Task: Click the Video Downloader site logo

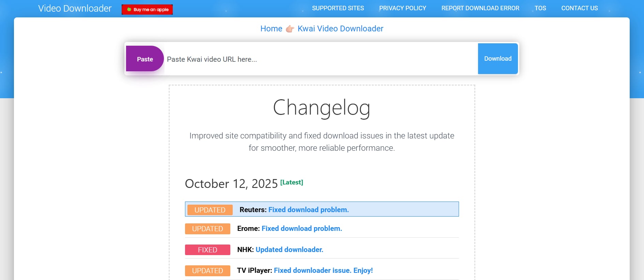Action: tap(75, 9)
